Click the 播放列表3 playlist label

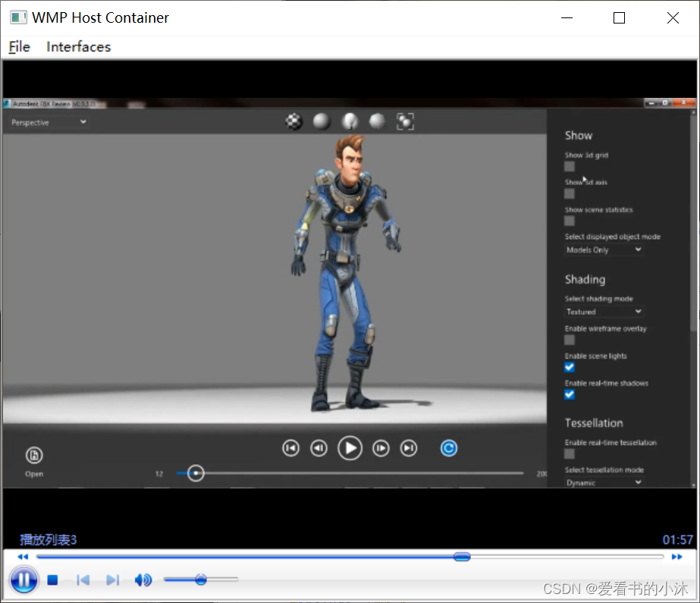point(49,540)
